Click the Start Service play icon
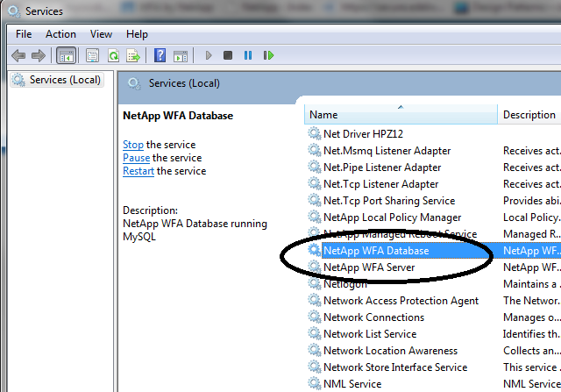 [209, 55]
